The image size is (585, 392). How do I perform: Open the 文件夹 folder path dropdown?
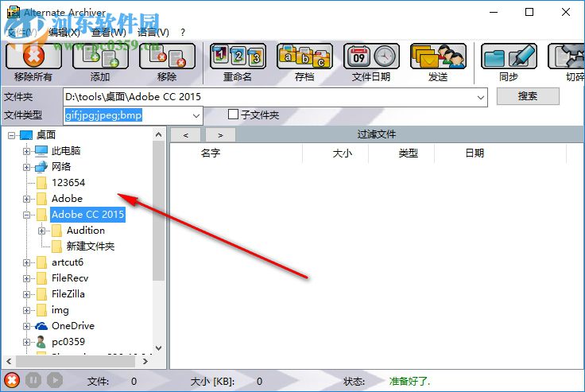(x=481, y=98)
